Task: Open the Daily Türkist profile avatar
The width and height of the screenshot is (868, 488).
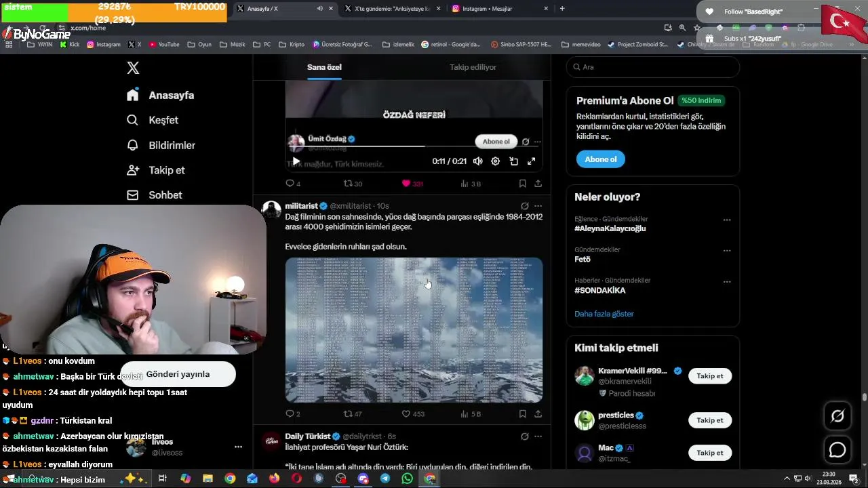Action: 271,441
